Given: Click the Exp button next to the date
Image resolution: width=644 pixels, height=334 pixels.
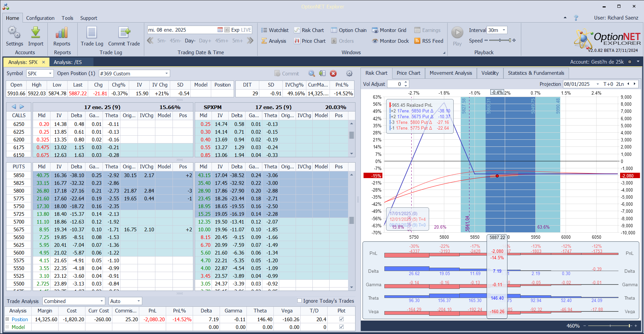Looking at the screenshot, I should (x=235, y=30).
